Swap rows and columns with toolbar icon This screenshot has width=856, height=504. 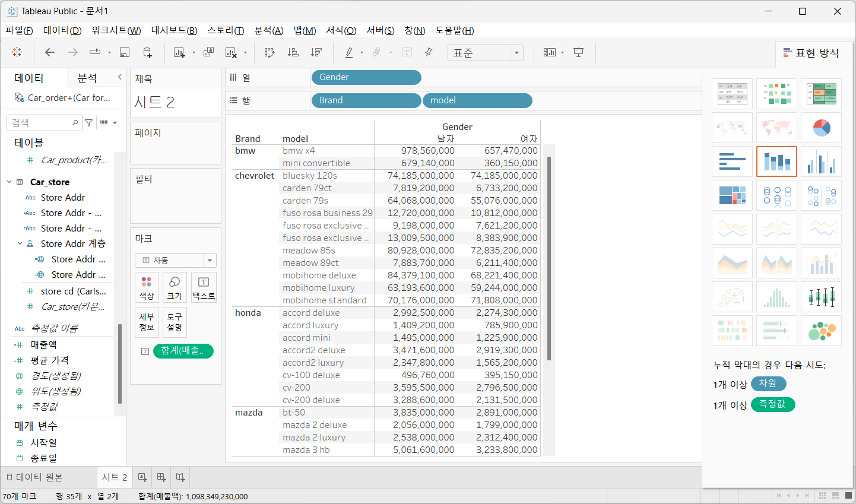tap(270, 52)
